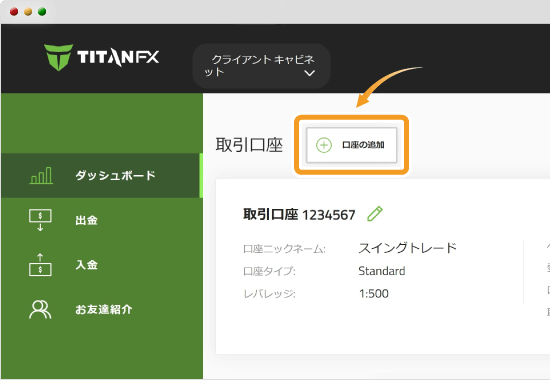Click the レバレッジ label
The height and width of the screenshot is (380, 550).
point(269,293)
